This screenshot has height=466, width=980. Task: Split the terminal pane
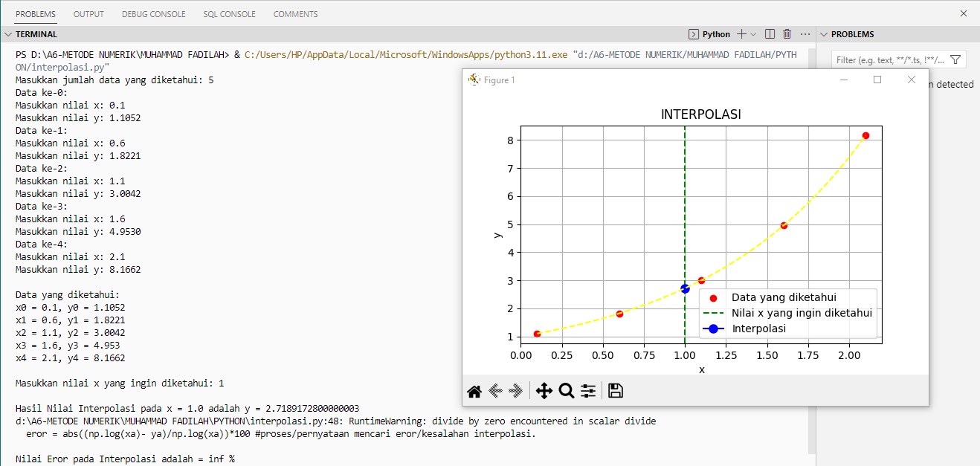(770, 34)
